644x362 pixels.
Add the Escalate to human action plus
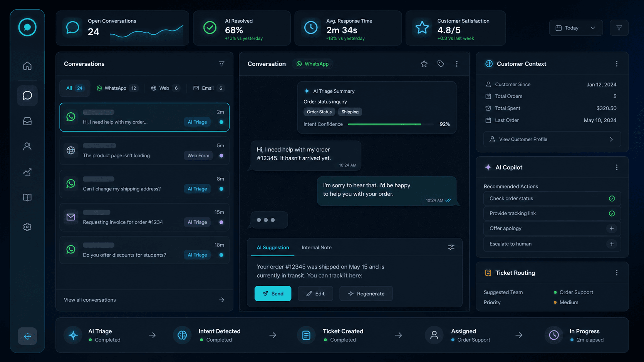(x=612, y=244)
